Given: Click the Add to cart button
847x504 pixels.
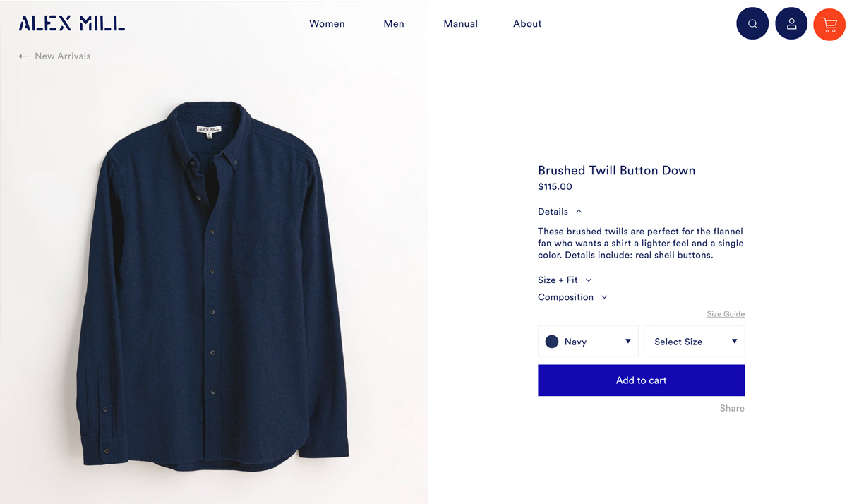Looking at the screenshot, I should pyautogui.click(x=641, y=380).
